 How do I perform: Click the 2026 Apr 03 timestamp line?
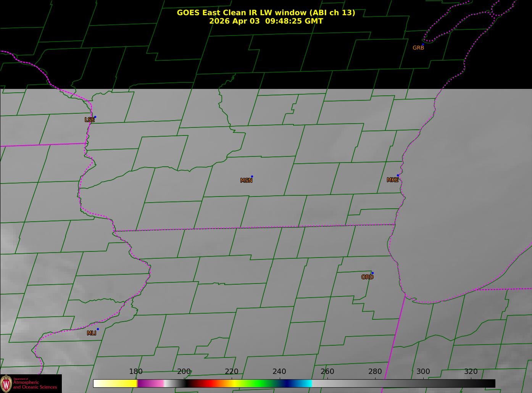266,21
